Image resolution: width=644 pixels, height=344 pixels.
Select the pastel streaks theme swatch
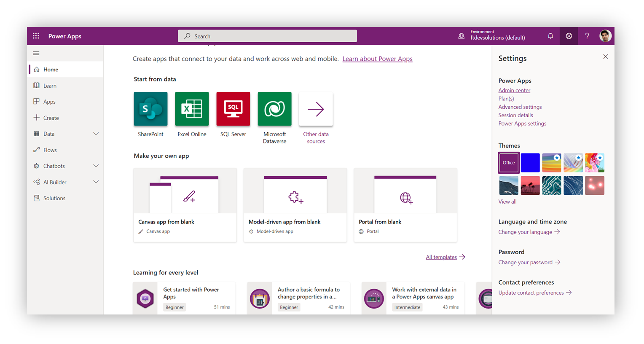(x=573, y=163)
